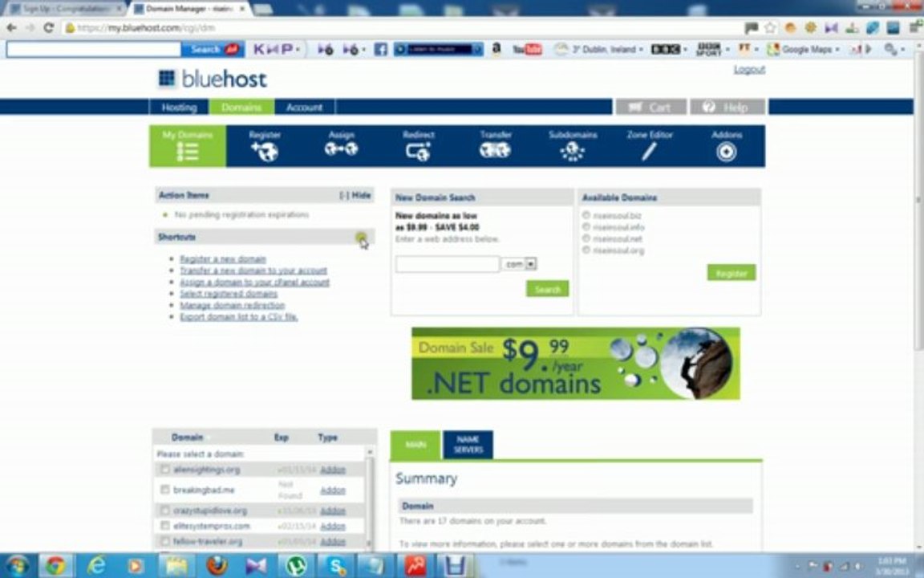Open uTorrent from the taskbar

(x=296, y=566)
